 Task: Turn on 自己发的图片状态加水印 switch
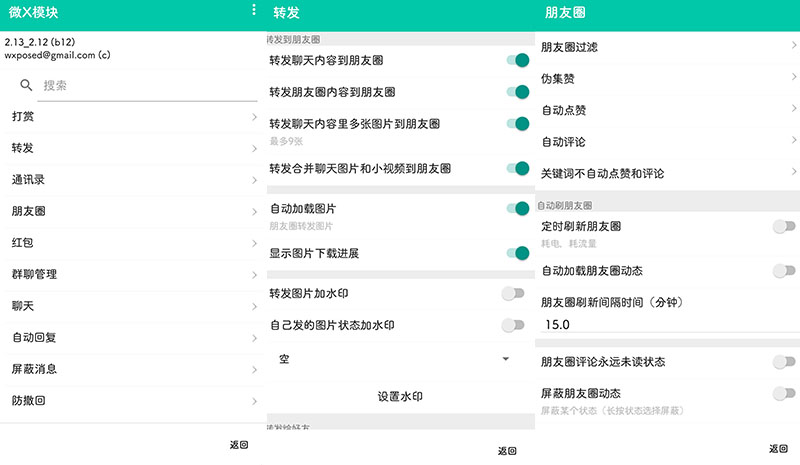[512, 325]
